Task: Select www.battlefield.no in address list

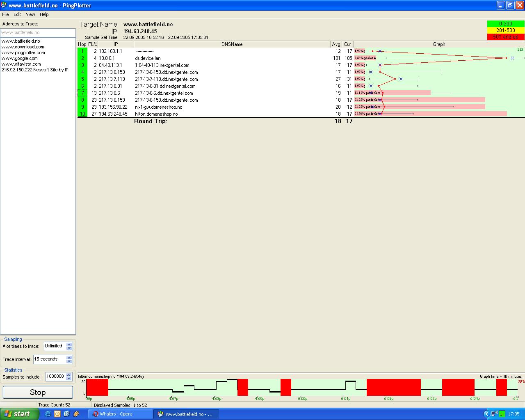Action: [x=21, y=41]
